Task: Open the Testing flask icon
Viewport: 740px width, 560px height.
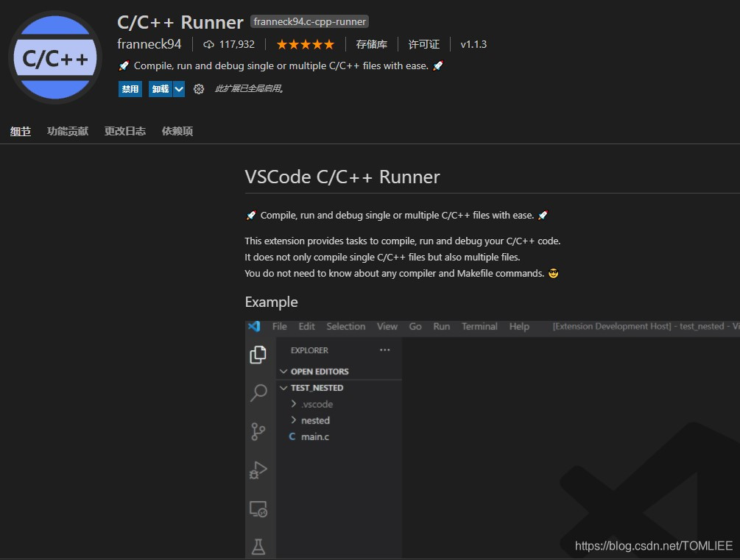Action: tap(258, 547)
